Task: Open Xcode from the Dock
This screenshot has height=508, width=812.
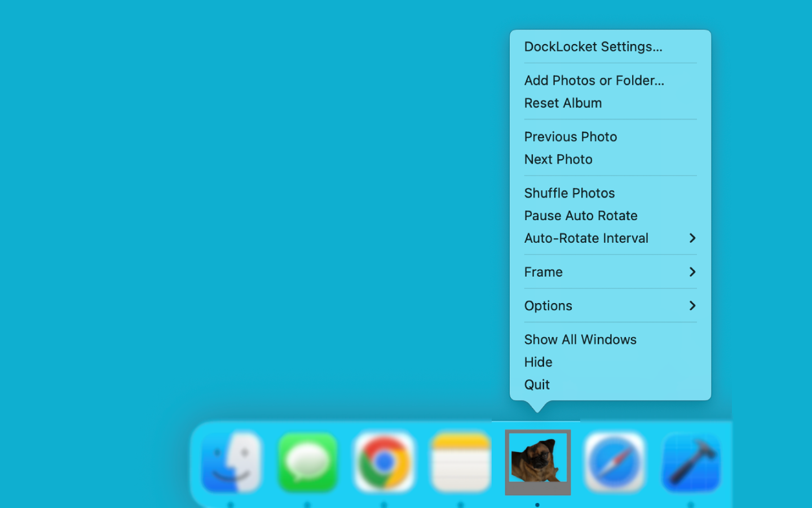Action: (691, 461)
